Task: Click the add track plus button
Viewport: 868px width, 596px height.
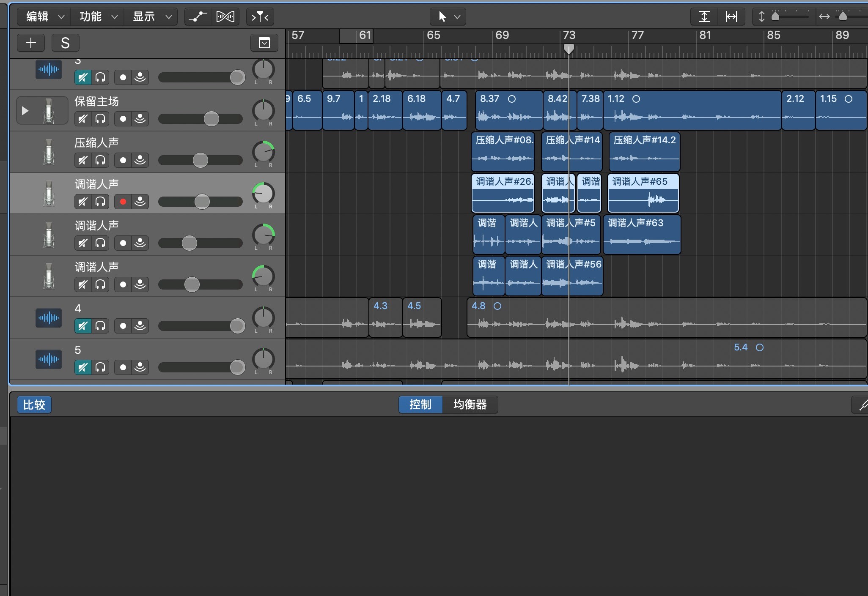Action: coord(31,43)
